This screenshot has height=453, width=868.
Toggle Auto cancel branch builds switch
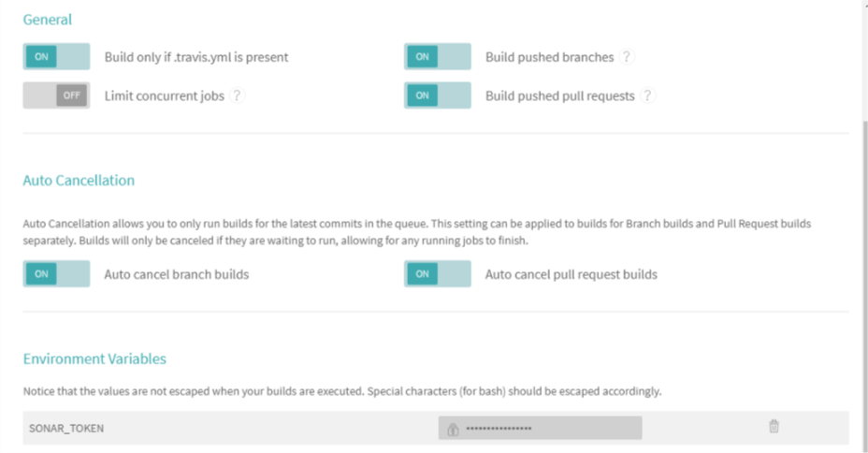(x=56, y=273)
